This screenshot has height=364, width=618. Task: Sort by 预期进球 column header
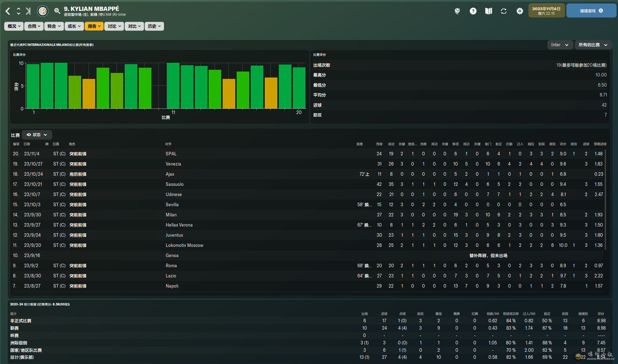(600, 144)
